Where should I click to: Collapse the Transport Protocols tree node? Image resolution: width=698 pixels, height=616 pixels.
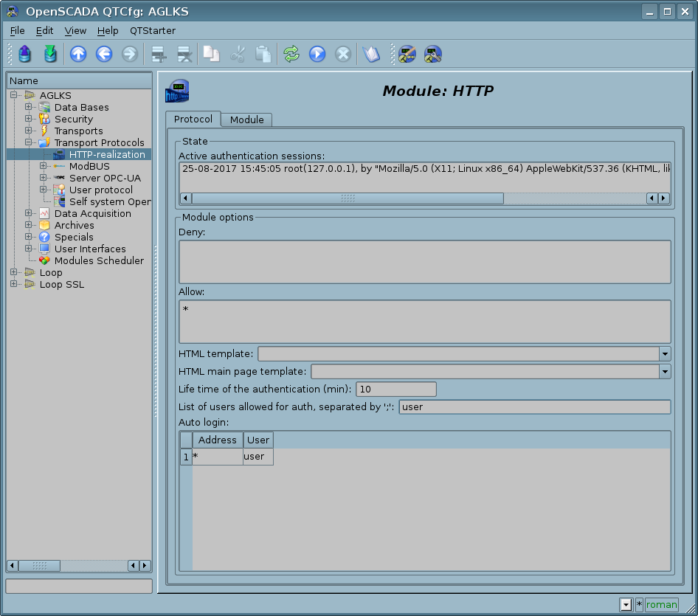(x=28, y=142)
